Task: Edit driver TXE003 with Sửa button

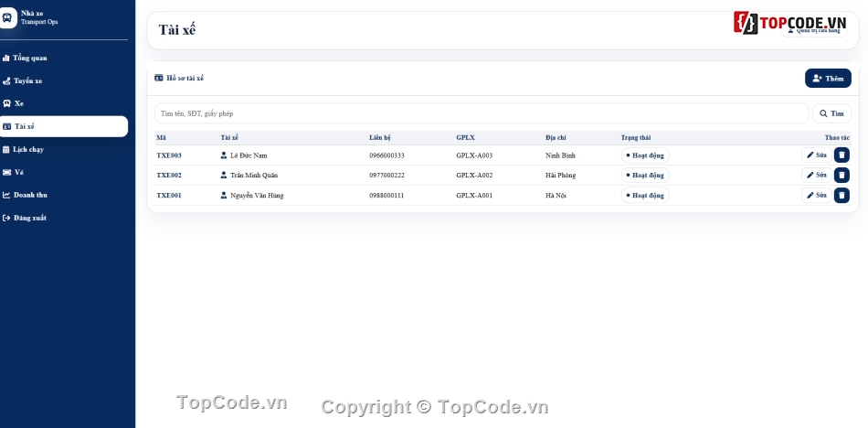Action: [x=817, y=155]
